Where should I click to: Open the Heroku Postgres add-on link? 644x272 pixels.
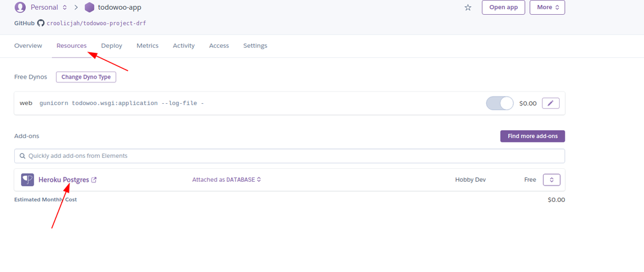[x=64, y=180]
